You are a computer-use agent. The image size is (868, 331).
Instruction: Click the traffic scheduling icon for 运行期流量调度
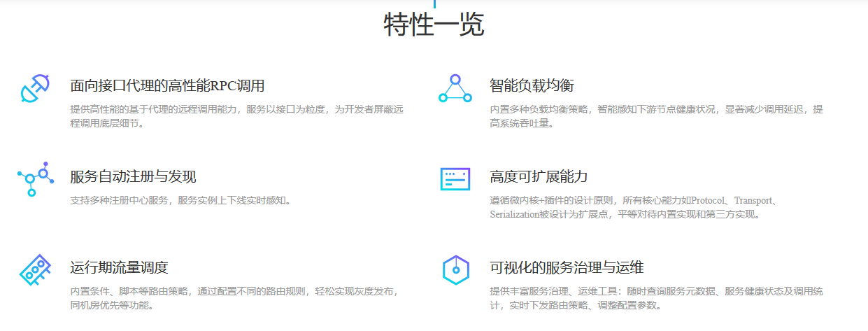pos(35,270)
